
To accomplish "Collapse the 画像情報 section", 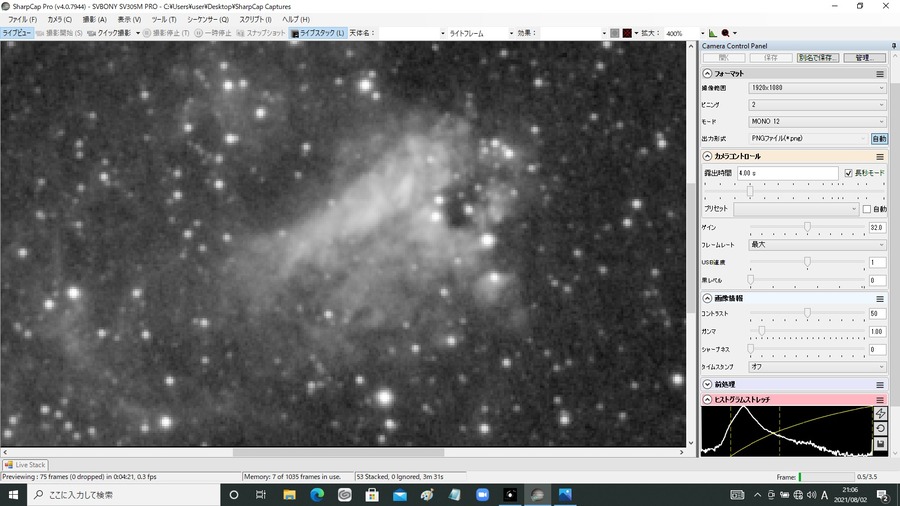I will [707, 299].
